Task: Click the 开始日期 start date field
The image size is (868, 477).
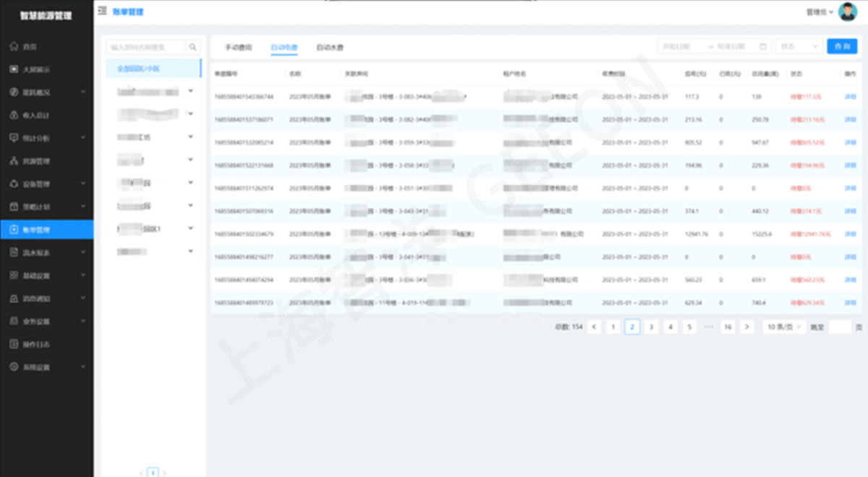Action: coord(683,46)
